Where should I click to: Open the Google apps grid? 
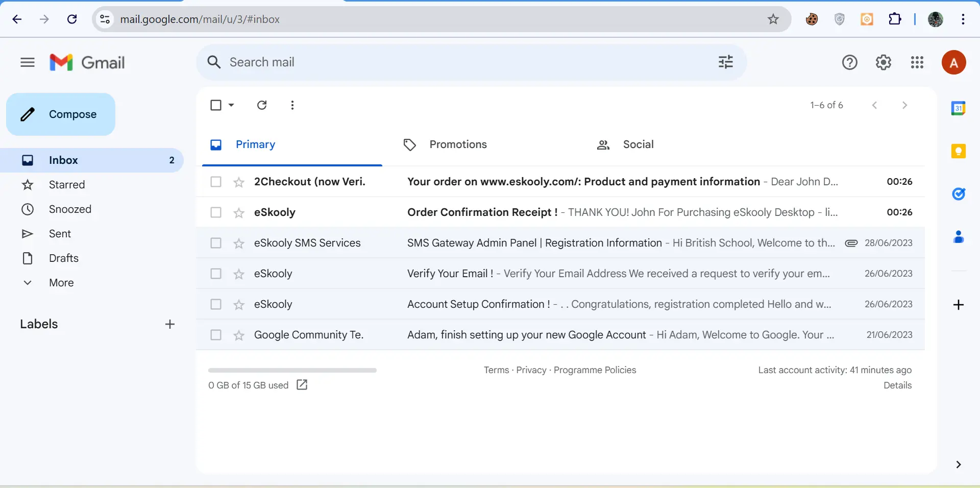pyautogui.click(x=917, y=62)
